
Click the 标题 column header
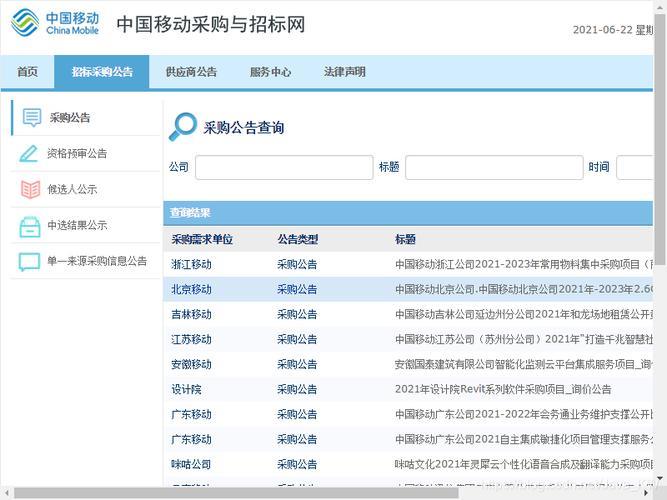coord(405,239)
